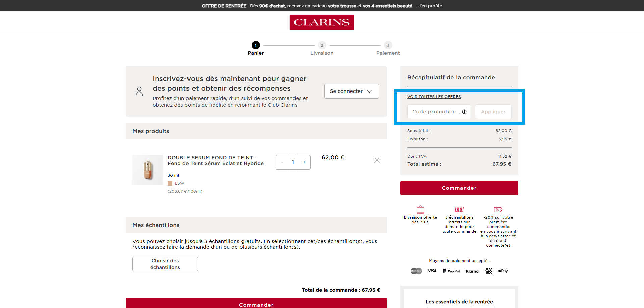Click Récapitulatif de la commande heading
Screen dimensions: 644x308
click(x=451, y=77)
